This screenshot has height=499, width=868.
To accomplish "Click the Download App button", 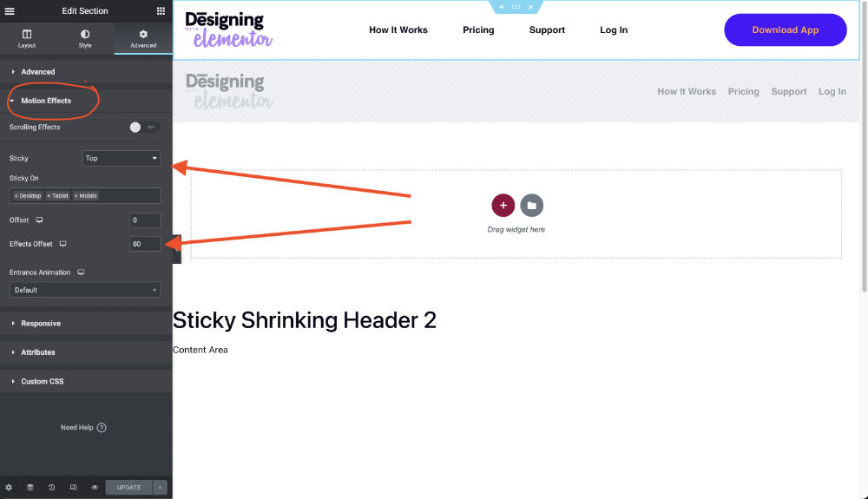I will 785,30.
